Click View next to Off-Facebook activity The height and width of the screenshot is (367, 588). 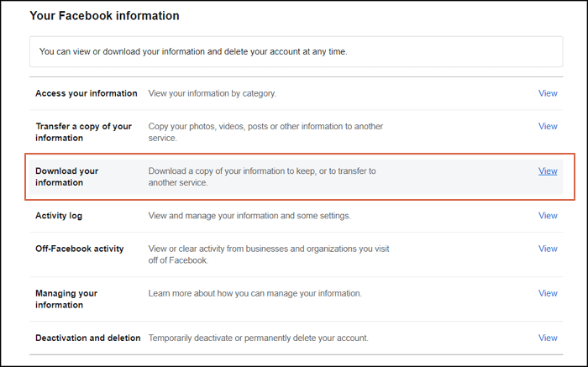point(548,249)
